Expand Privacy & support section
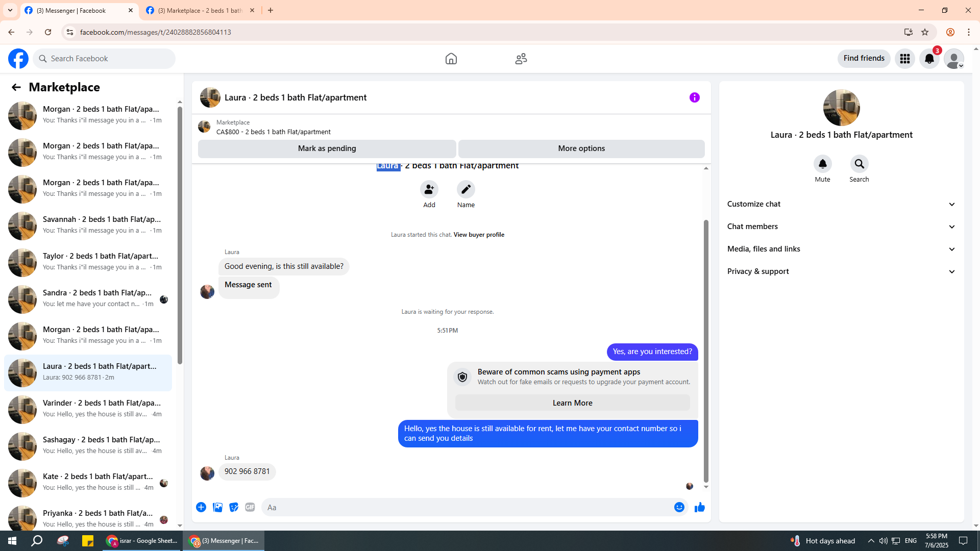This screenshot has height=551, width=980. tap(841, 271)
